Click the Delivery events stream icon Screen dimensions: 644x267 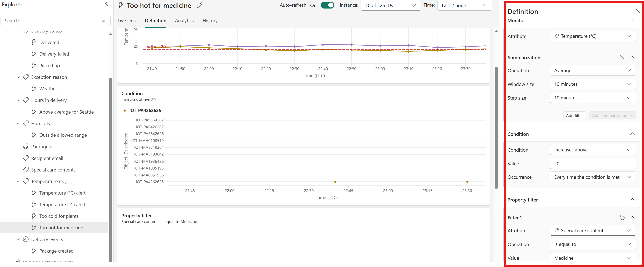pyautogui.click(x=26, y=239)
